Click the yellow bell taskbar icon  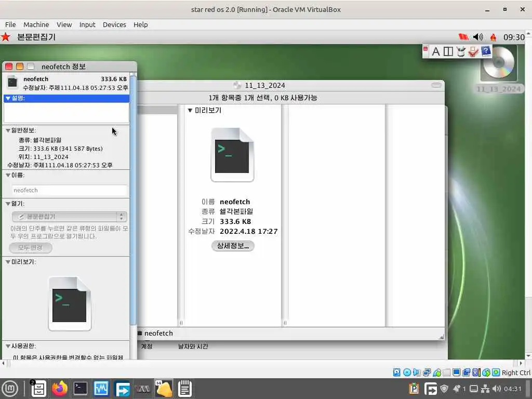[x=164, y=389]
